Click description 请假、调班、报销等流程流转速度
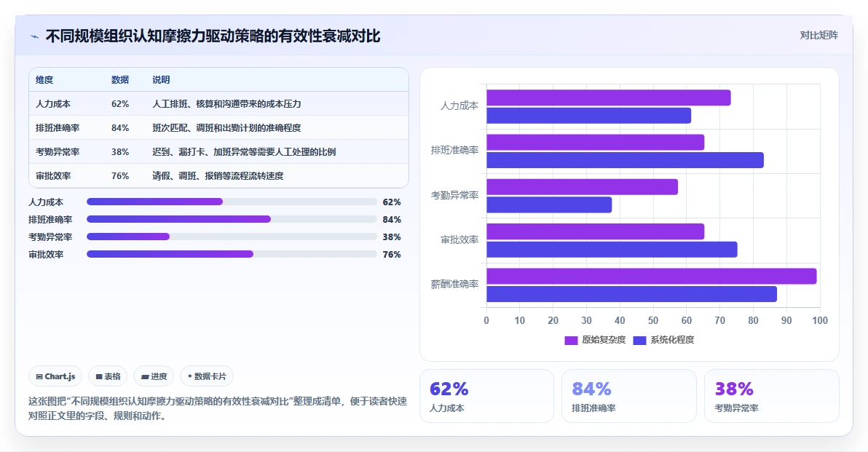This screenshot has height=452, width=868. coord(218,176)
